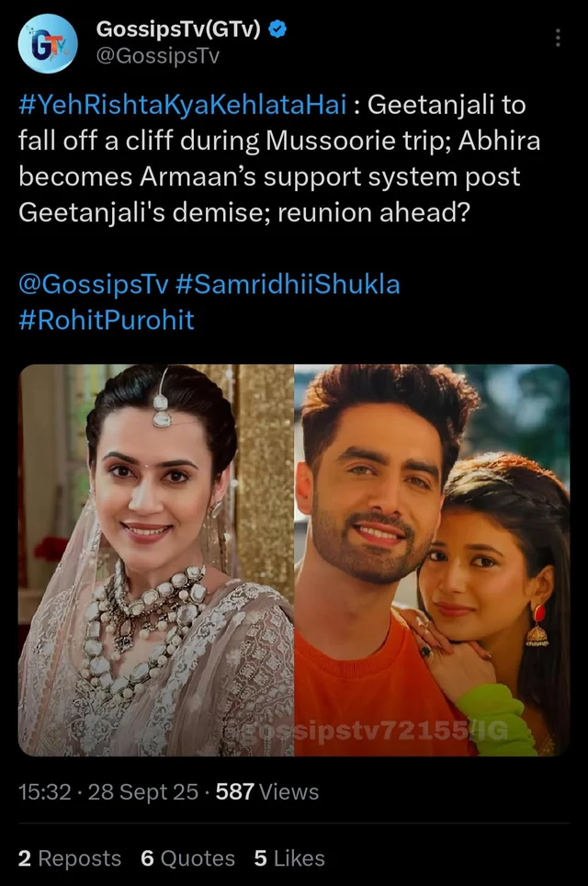Open the right photo of the couple

click(432, 560)
